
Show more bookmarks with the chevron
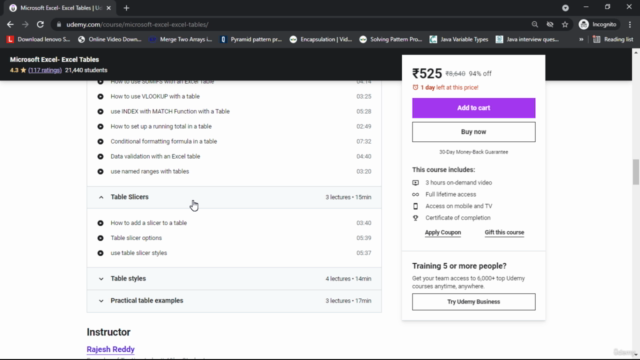coord(581,40)
